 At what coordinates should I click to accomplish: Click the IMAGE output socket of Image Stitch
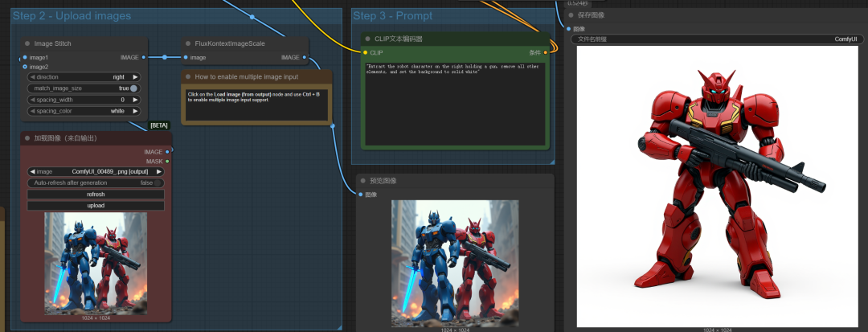click(x=144, y=57)
